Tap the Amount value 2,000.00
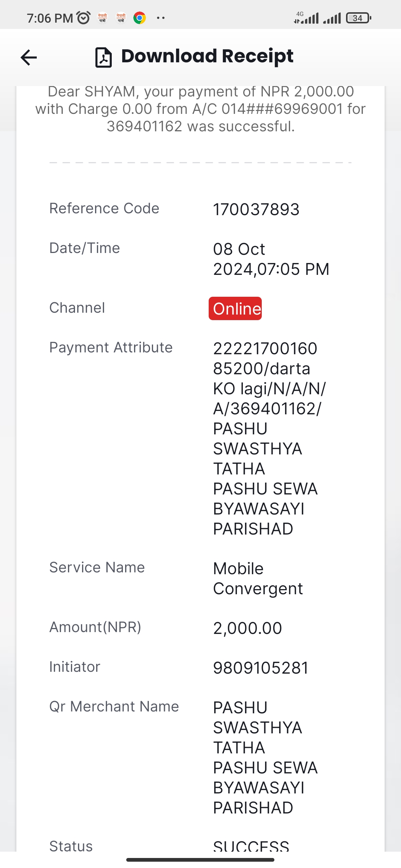The image size is (401, 868). (248, 628)
